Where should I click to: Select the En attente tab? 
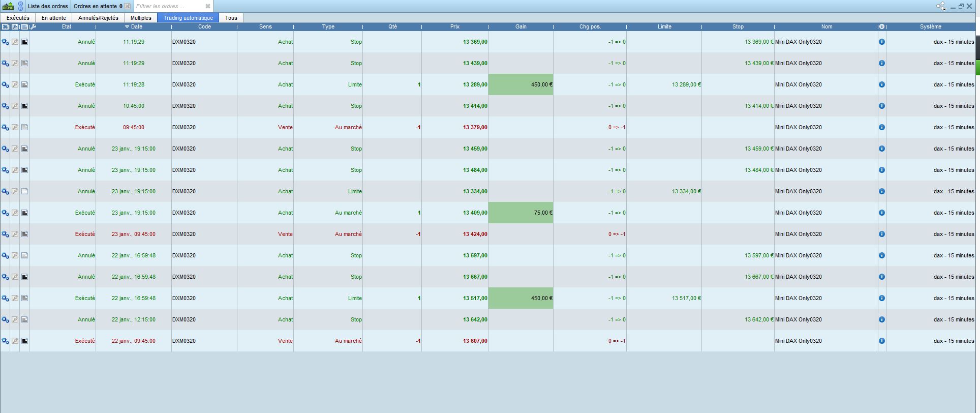[54, 18]
